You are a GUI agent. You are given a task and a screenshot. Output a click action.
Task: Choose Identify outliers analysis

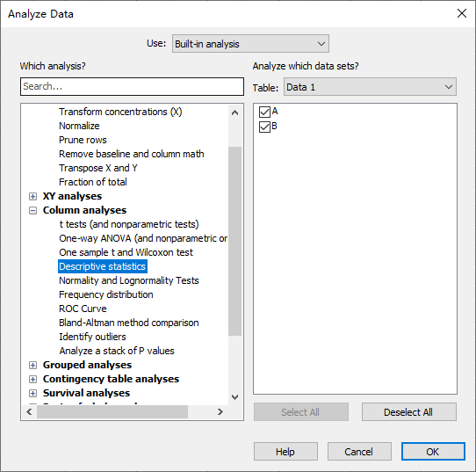coord(92,337)
